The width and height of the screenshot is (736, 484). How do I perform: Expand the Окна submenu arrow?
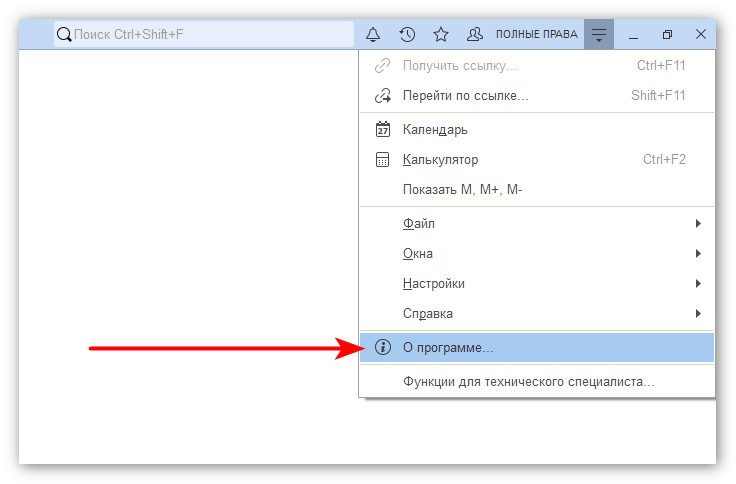pos(698,253)
